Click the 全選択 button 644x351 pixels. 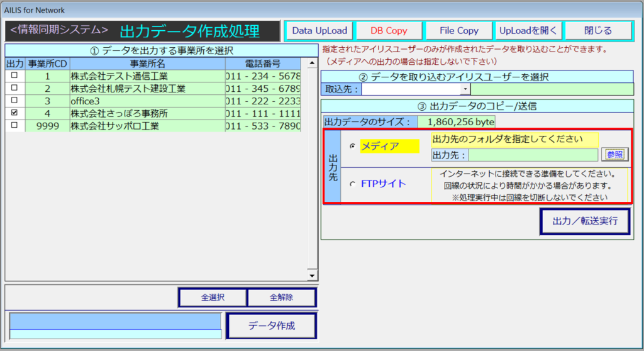click(x=213, y=298)
